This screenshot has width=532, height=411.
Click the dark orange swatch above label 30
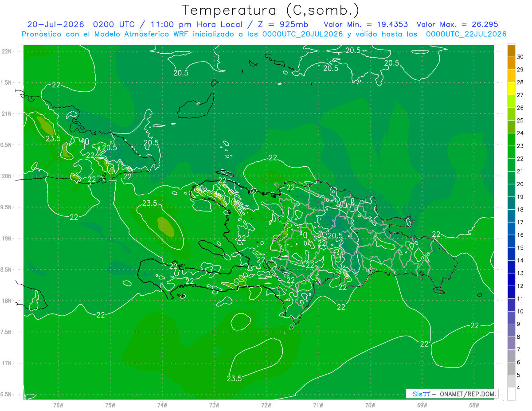[x=511, y=51]
